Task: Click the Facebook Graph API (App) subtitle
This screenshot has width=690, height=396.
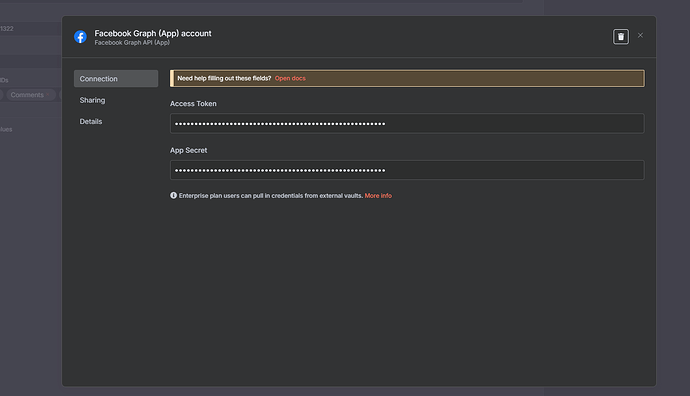Action: 132,43
